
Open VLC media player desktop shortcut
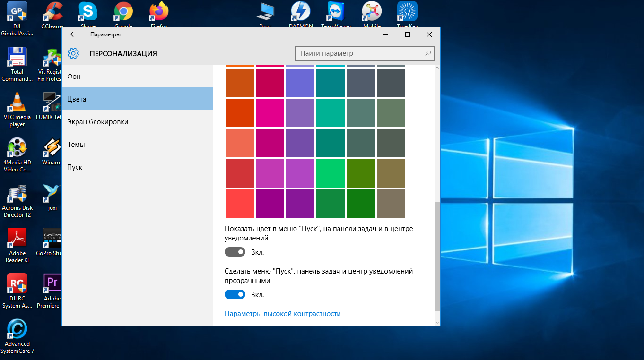point(17,102)
